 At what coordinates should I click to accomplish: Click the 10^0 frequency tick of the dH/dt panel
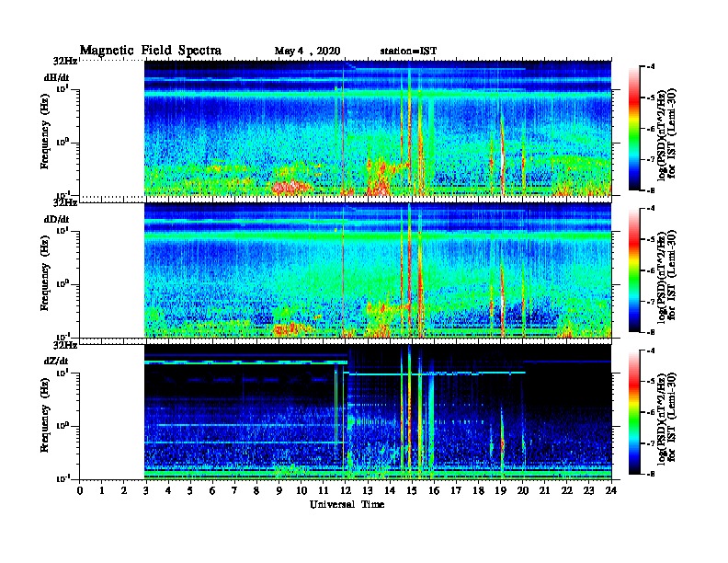[x=63, y=143]
